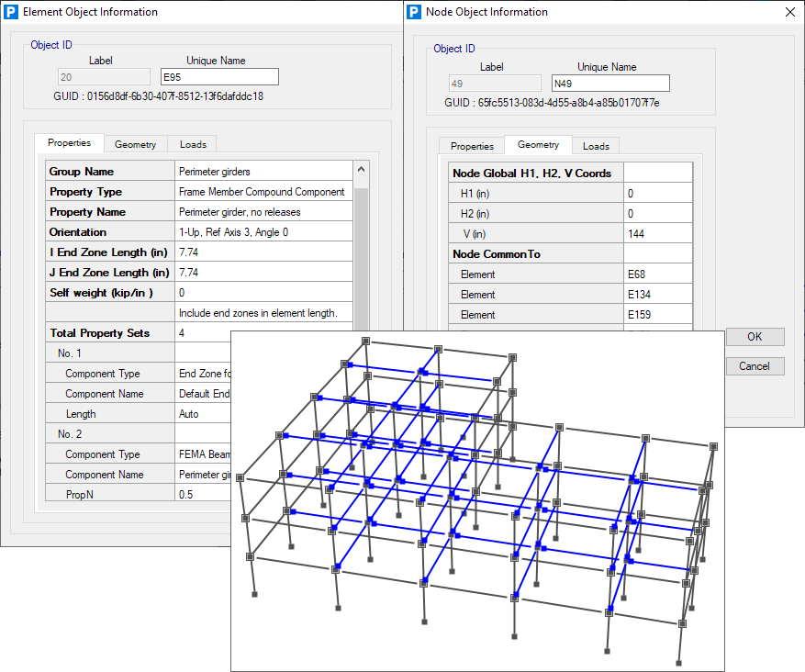
Task: Click the H1 (in) coordinate value cell
Action: pos(657,194)
